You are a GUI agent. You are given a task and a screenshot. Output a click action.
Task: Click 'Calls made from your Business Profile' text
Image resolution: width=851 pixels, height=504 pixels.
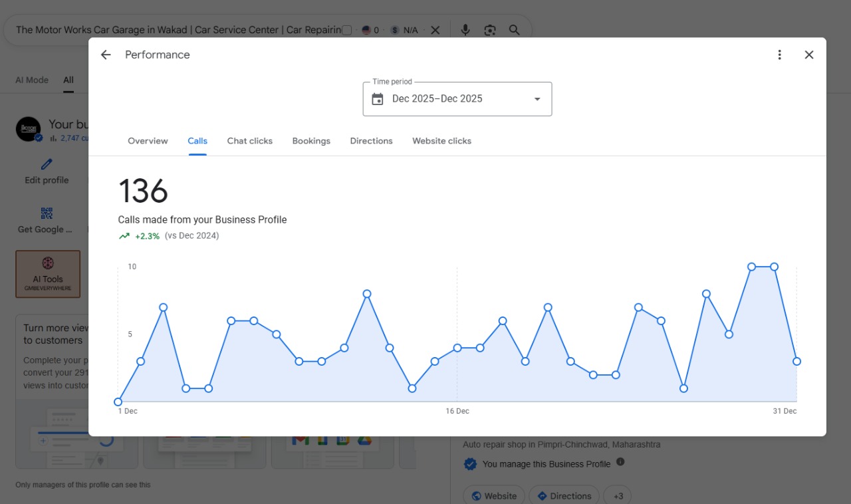pos(202,219)
